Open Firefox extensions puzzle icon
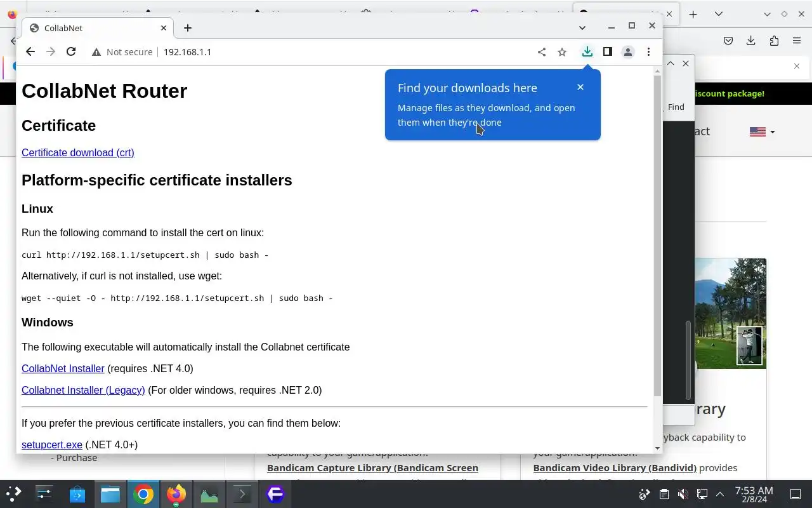 [x=774, y=41]
